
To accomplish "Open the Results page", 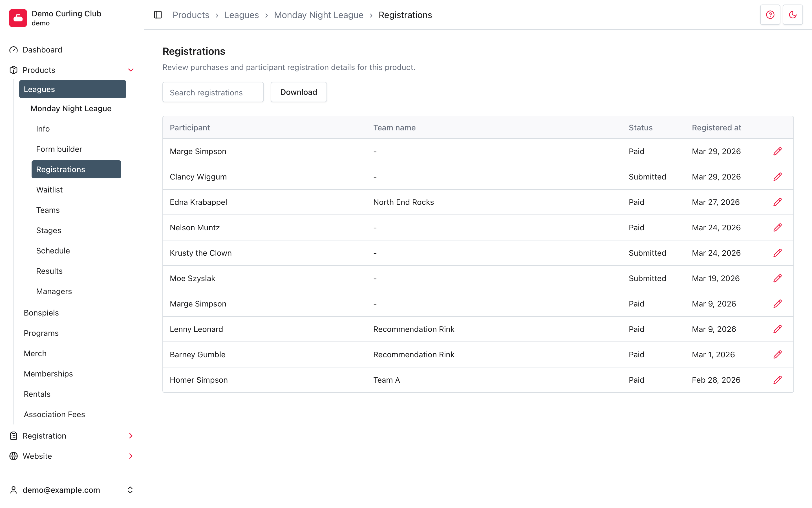I will (x=49, y=271).
